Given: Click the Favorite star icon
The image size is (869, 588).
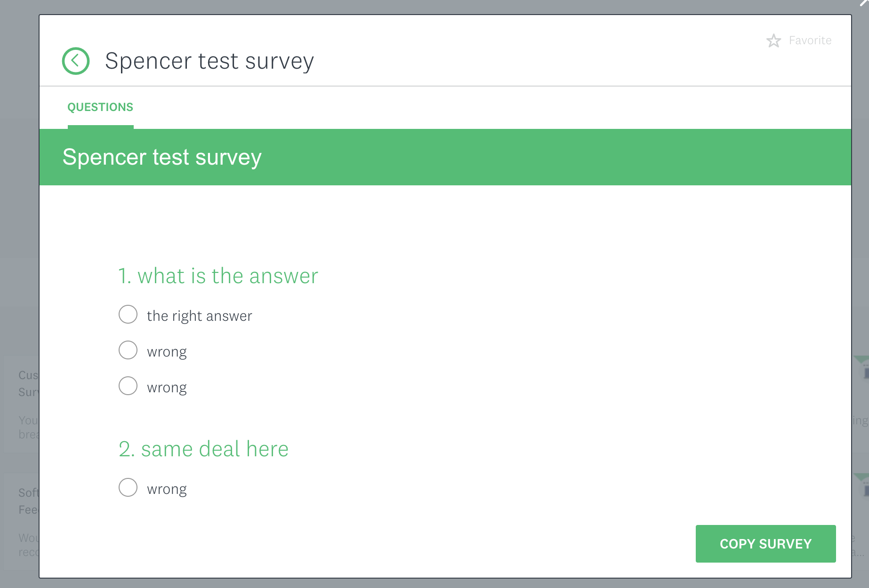Looking at the screenshot, I should pyautogui.click(x=773, y=41).
